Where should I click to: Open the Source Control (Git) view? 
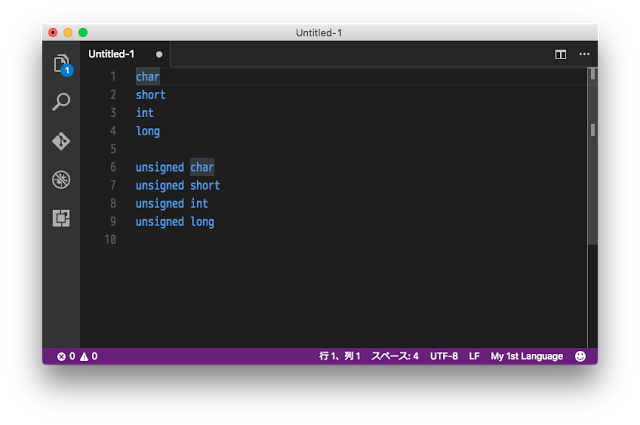point(61,141)
